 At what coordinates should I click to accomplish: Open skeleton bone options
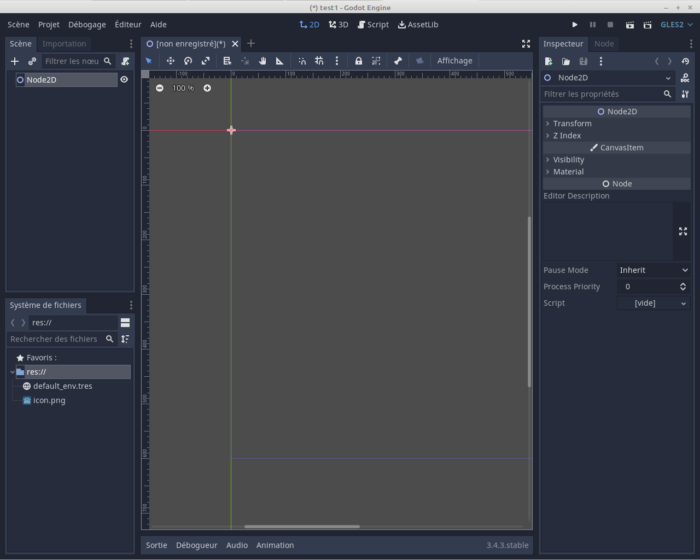click(x=398, y=61)
